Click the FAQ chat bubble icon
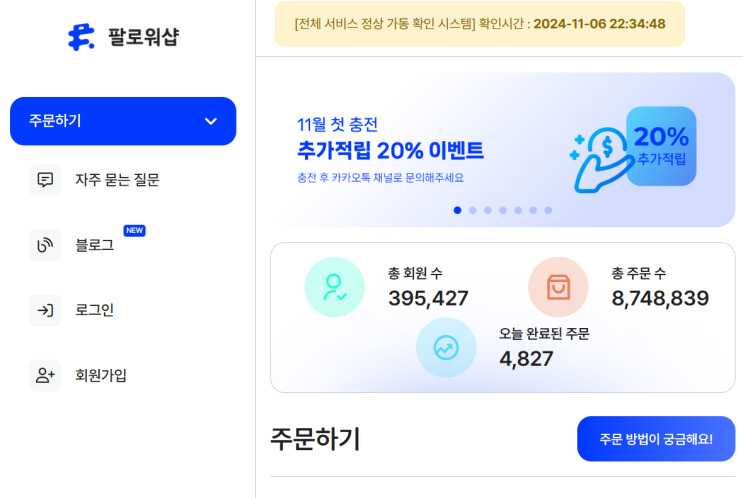Image resolution: width=743 pixels, height=498 pixels. (x=45, y=180)
